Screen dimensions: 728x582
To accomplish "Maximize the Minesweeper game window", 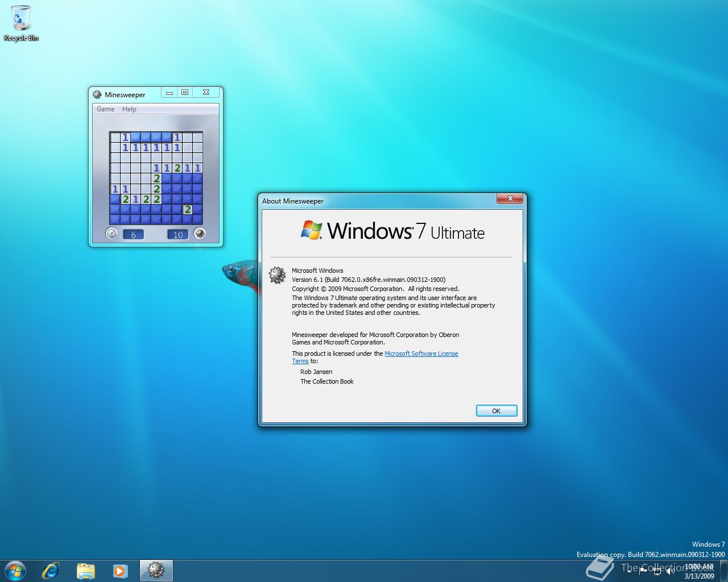I will coord(185,92).
